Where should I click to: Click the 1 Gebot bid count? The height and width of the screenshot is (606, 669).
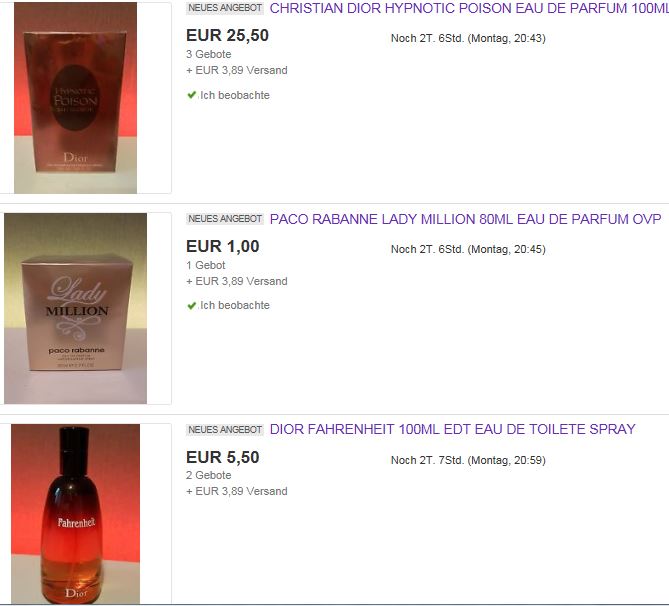pyautogui.click(x=206, y=265)
